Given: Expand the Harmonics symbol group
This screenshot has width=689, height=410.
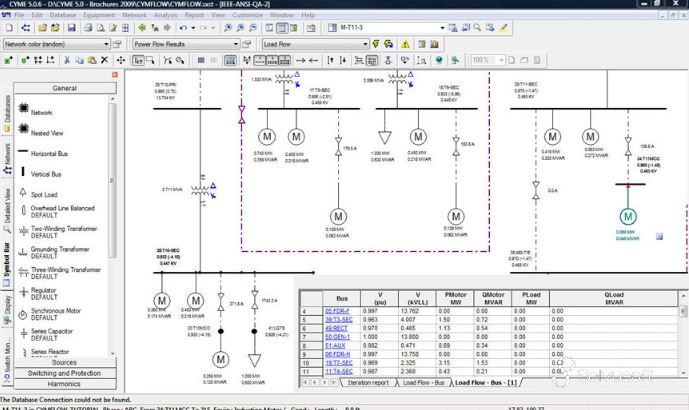Looking at the screenshot, I should (x=65, y=384).
